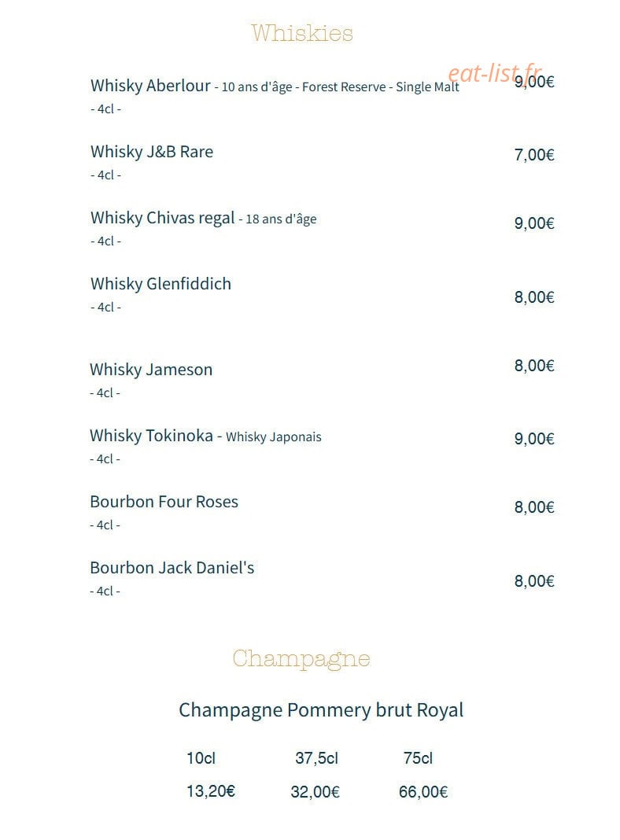Click the 18 ans d'âge description text
This screenshot has width=620, height=840.
[281, 219]
